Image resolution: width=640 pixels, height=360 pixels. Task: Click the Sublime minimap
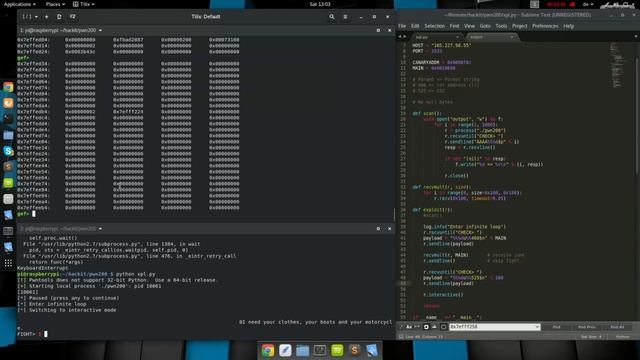tap(618, 65)
